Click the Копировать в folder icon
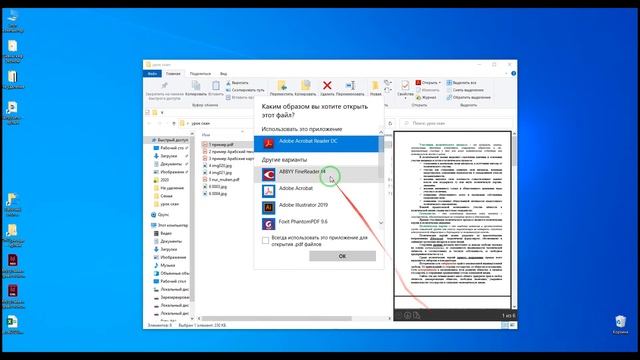The image size is (640, 360). tap(305, 86)
